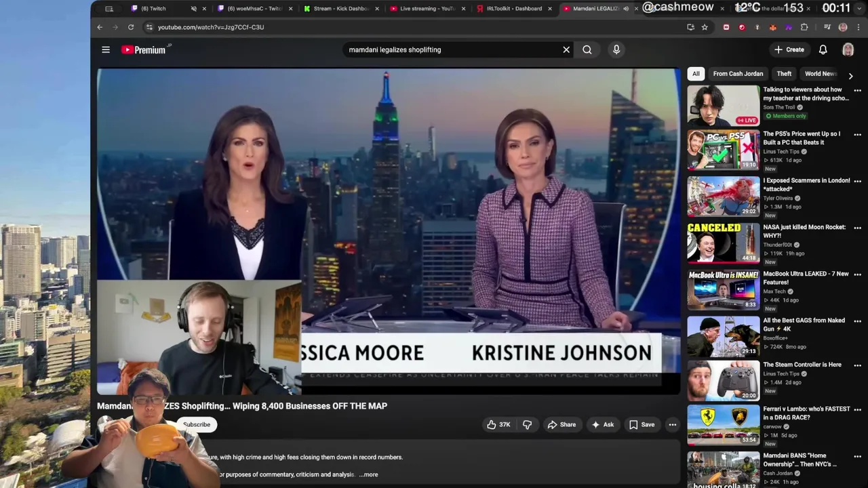Open title 'The Steam Controller is Here'
Image resolution: width=868 pixels, height=488 pixels.
click(x=802, y=365)
